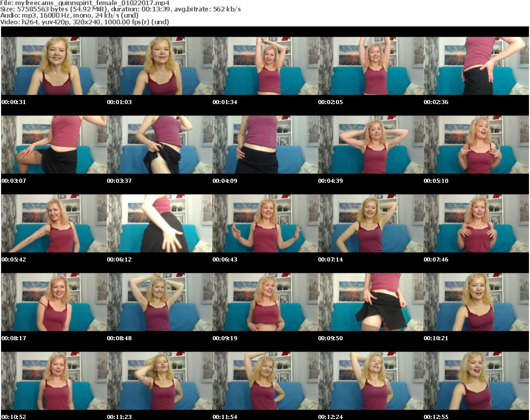This screenshot has height=420, width=530.
Task: Click the 00:09:50 timestamp label
Action: (330, 338)
